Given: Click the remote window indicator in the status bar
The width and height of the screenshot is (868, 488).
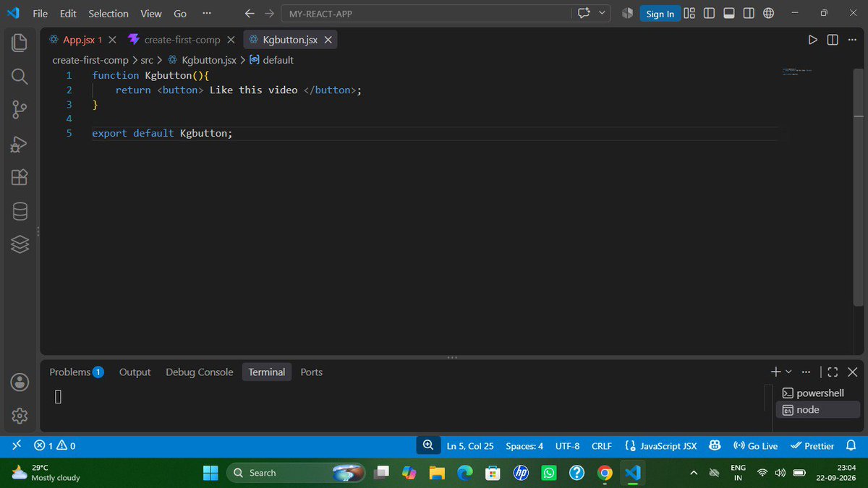Looking at the screenshot, I should click(x=16, y=445).
